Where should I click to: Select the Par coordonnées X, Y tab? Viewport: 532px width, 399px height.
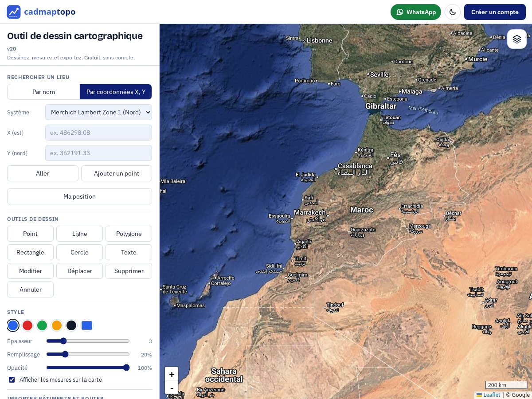[116, 92]
